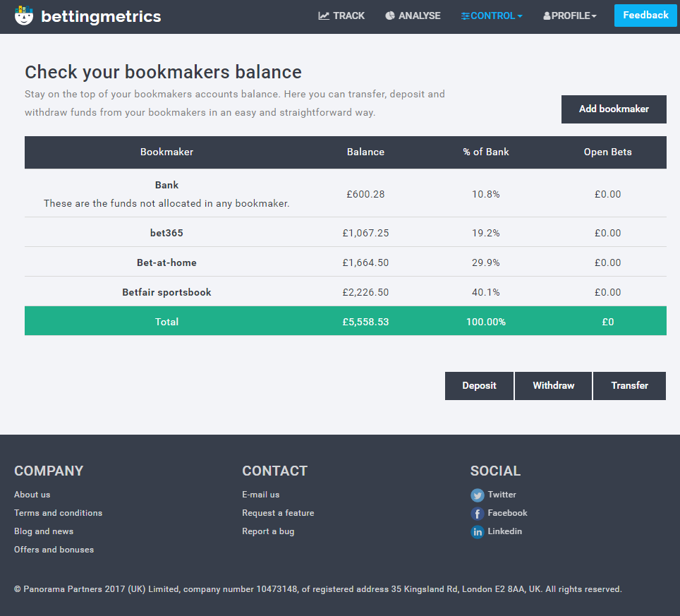Click the 10.8% Bank percentage
The width and height of the screenshot is (680, 616).
(486, 194)
